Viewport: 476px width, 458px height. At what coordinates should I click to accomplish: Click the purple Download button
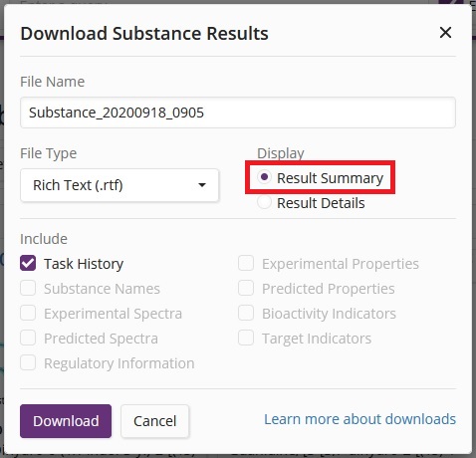66,421
